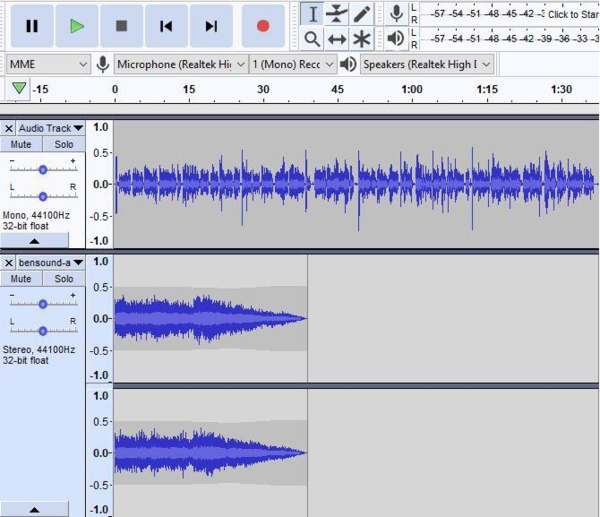Open the bensound track name dropdown menu
Screen dimensions: 600x517
tap(51, 263)
